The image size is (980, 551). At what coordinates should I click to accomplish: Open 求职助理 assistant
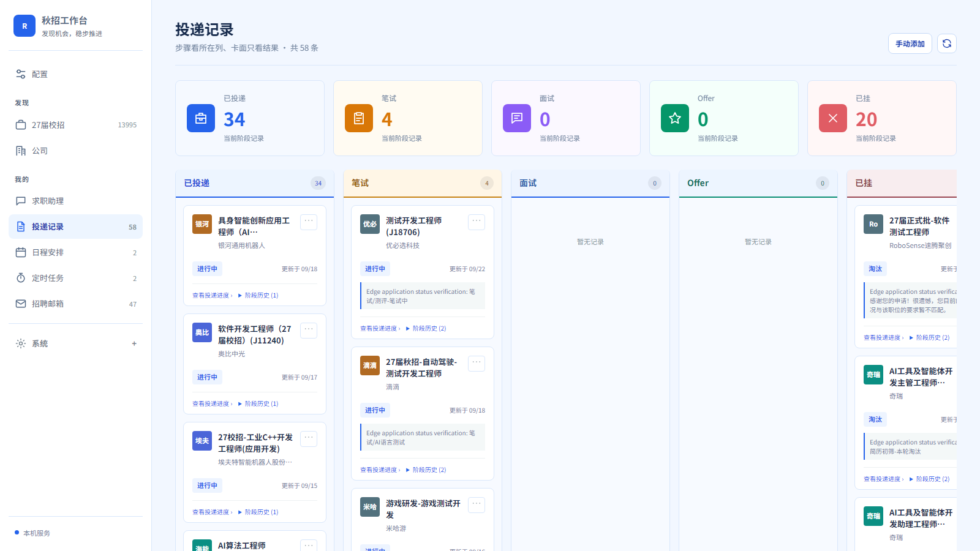(x=75, y=201)
